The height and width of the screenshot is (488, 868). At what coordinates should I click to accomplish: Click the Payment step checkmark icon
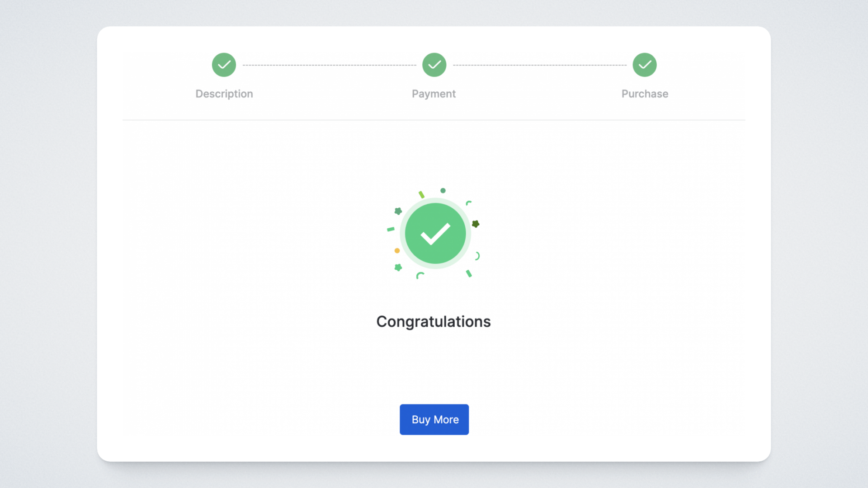click(434, 65)
